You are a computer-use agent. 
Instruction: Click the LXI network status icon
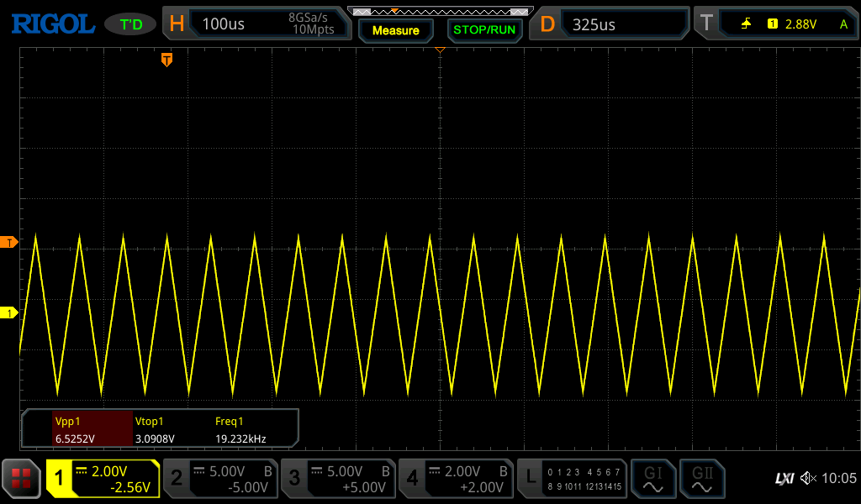pyautogui.click(x=784, y=479)
